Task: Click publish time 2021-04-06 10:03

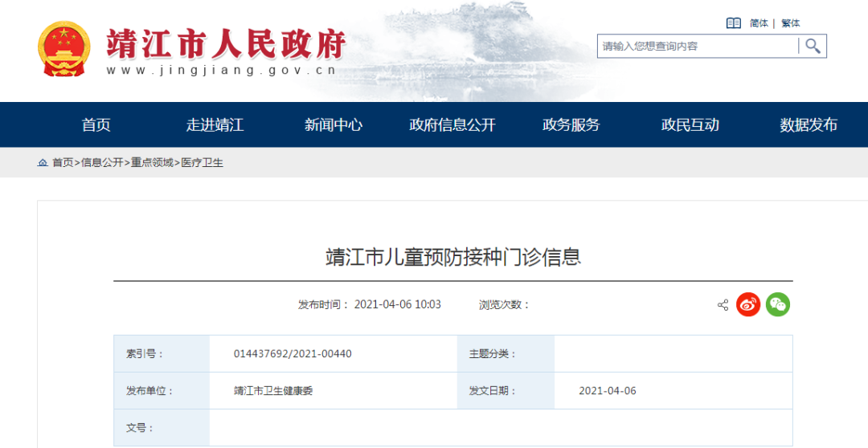Action: point(398,305)
